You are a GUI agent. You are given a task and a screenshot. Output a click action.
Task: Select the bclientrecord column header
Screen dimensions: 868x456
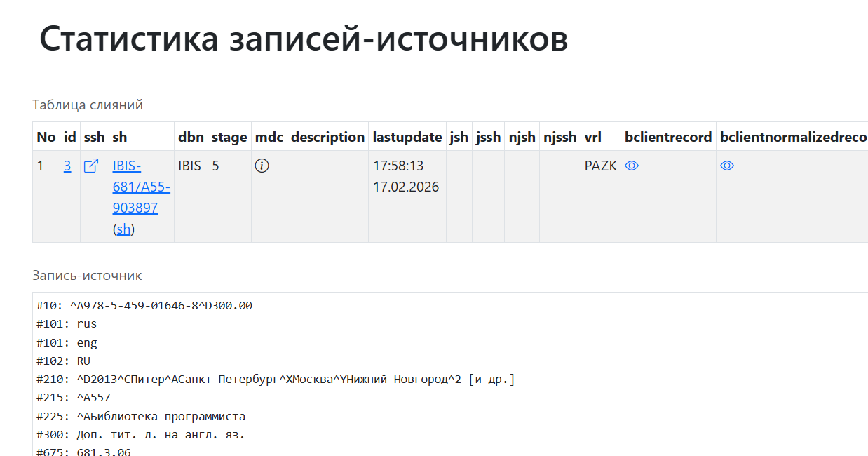pos(667,137)
